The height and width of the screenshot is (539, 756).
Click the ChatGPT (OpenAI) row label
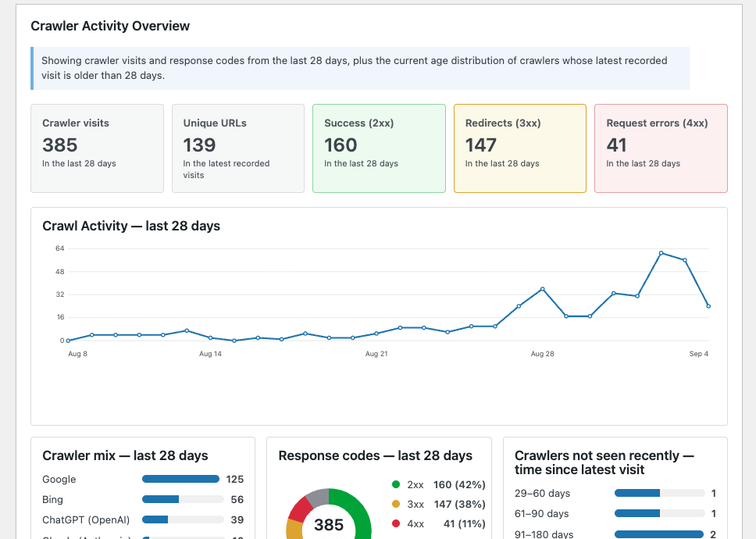pos(87,519)
